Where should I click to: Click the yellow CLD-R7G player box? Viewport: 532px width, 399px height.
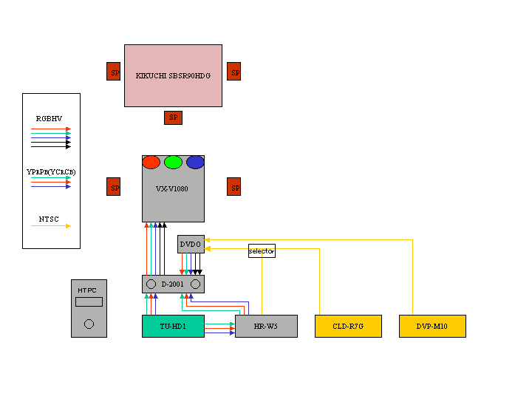pos(348,326)
